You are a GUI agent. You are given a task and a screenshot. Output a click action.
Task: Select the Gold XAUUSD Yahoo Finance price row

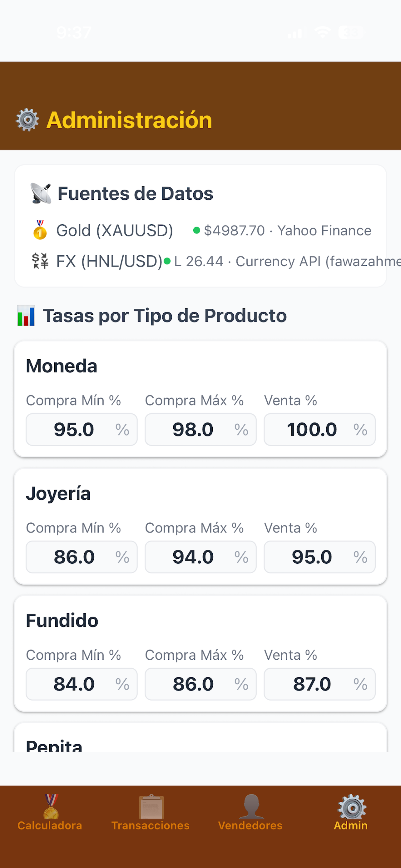[201, 231]
